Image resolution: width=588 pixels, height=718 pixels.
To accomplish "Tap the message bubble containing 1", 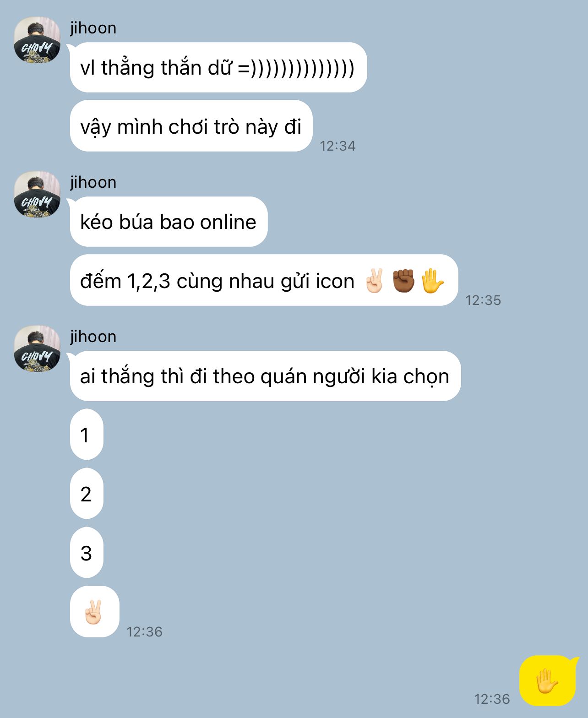I will pyautogui.click(x=87, y=435).
